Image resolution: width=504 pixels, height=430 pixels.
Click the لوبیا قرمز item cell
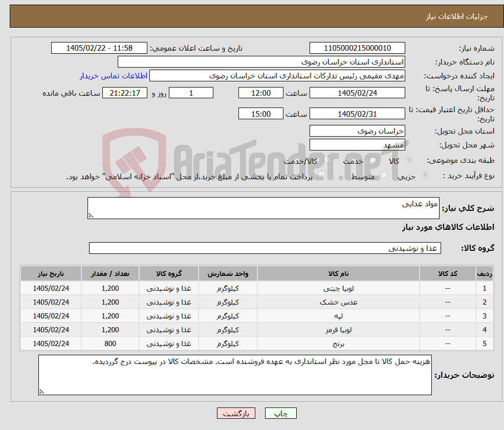click(x=338, y=330)
